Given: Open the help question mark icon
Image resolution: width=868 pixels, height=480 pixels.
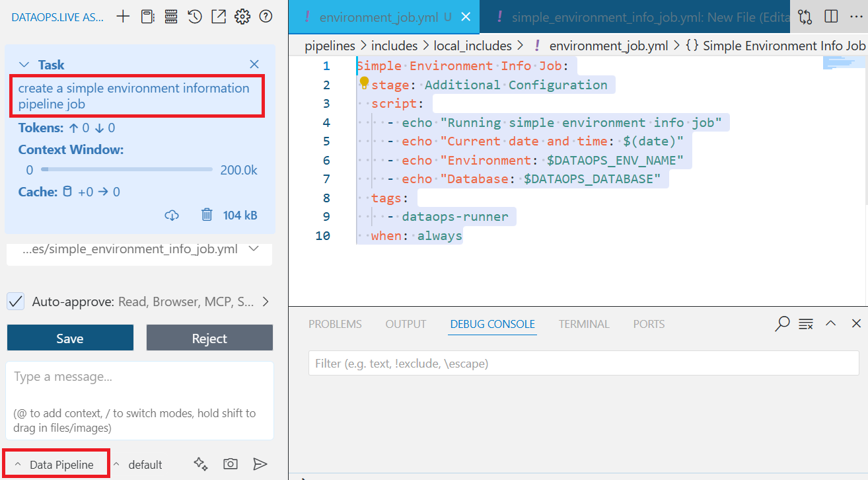Looking at the screenshot, I should click(x=266, y=17).
